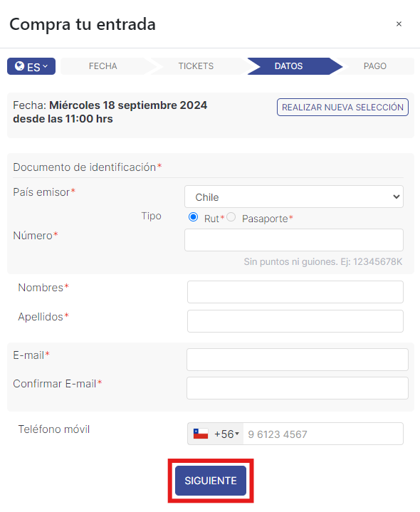
Task: Click into the Nombres text field
Action: click(x=295, y=292)
